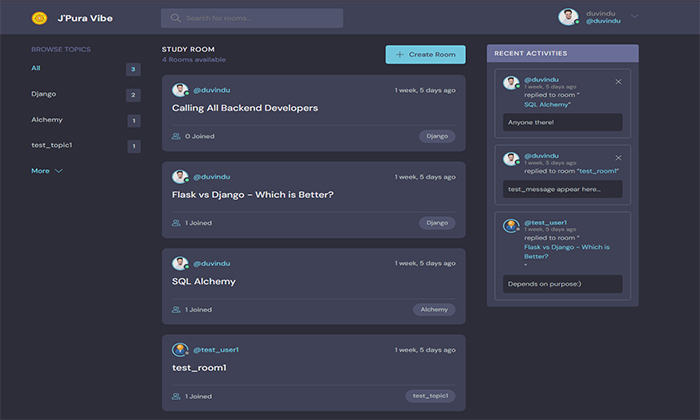The image size is (700, 420).
Task: Click the "4 Rooms available" text
Action: pos(194,59)
